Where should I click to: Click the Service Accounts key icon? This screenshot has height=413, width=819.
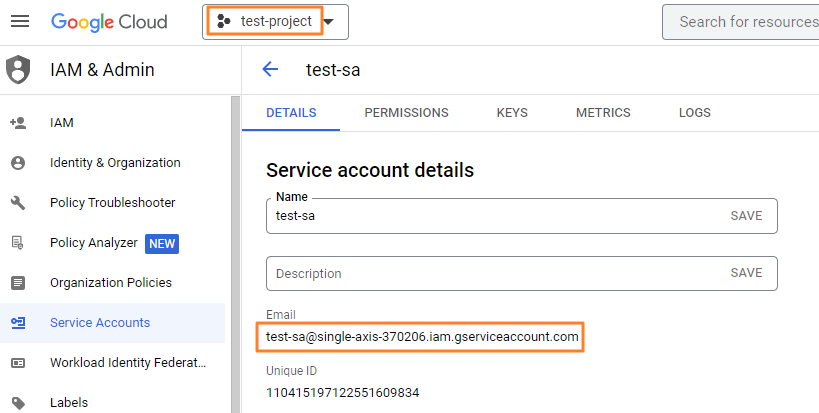coord(18,323)
